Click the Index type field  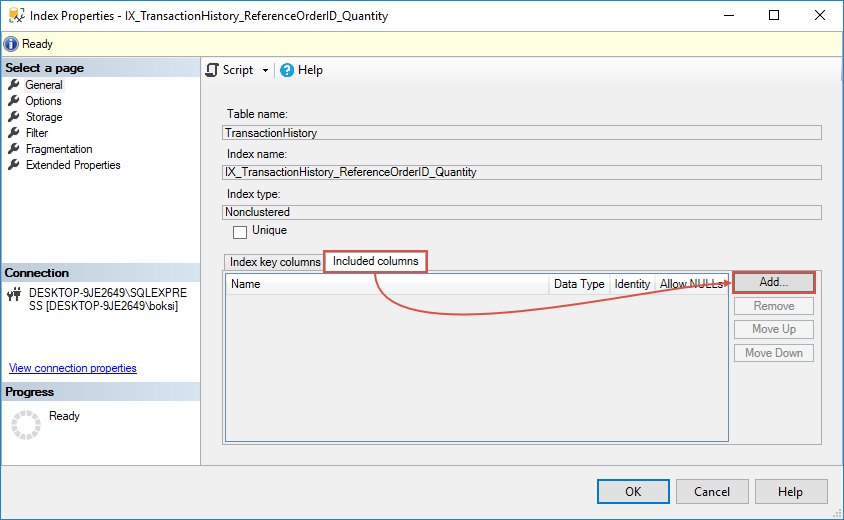pyautogui.click(x=522, y=212)
